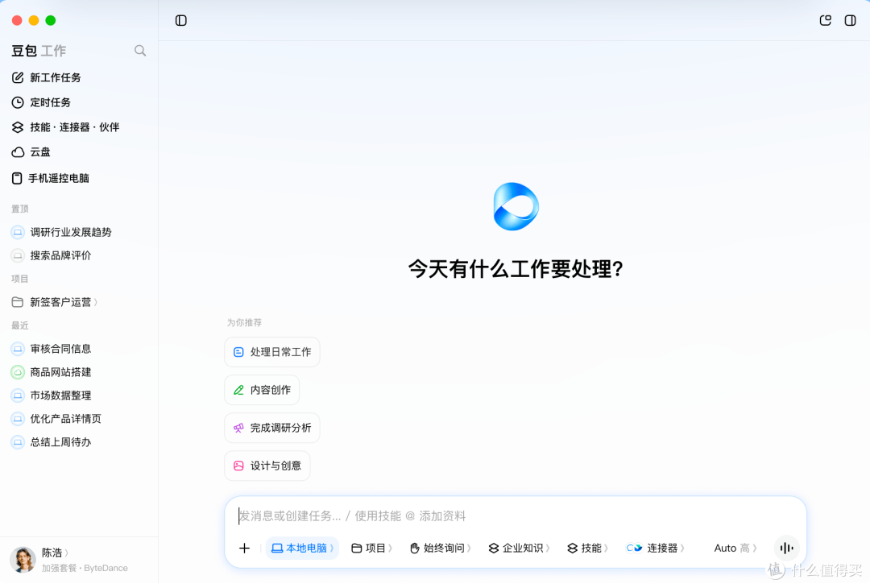
Task: Click the image icon in 设计与创意
Action: click(238, 466)
